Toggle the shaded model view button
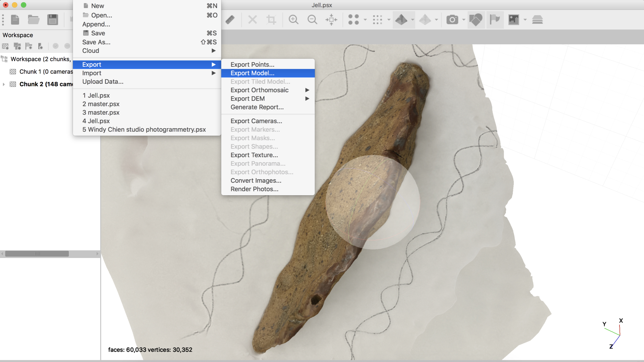Image resolution: width=644 pixels, height=362 pixels. (401, 20)
